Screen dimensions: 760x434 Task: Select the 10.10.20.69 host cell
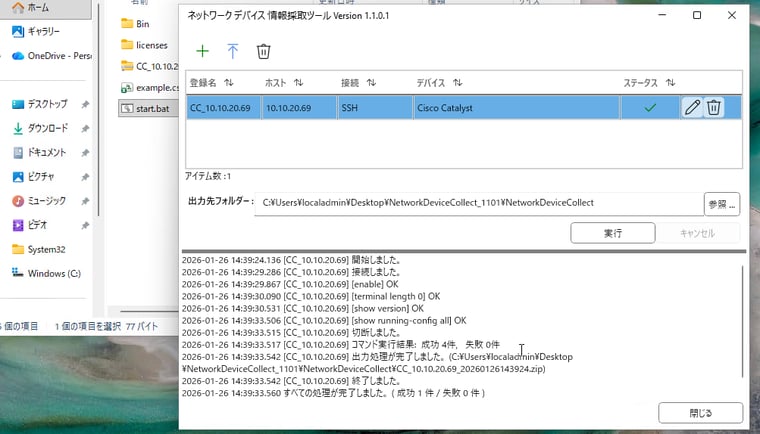coord(299,108)
